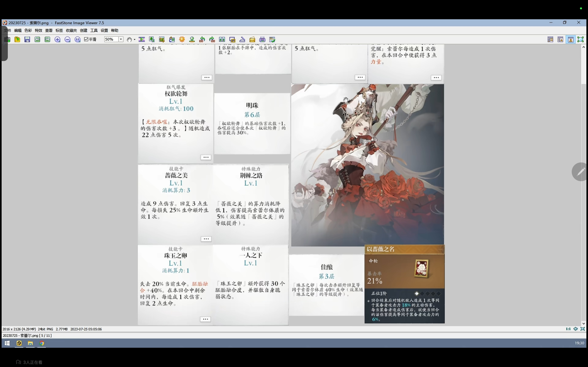Open File Explorer from the taskbar
Viewport: 588px width, 367px height.
[30, 343]
